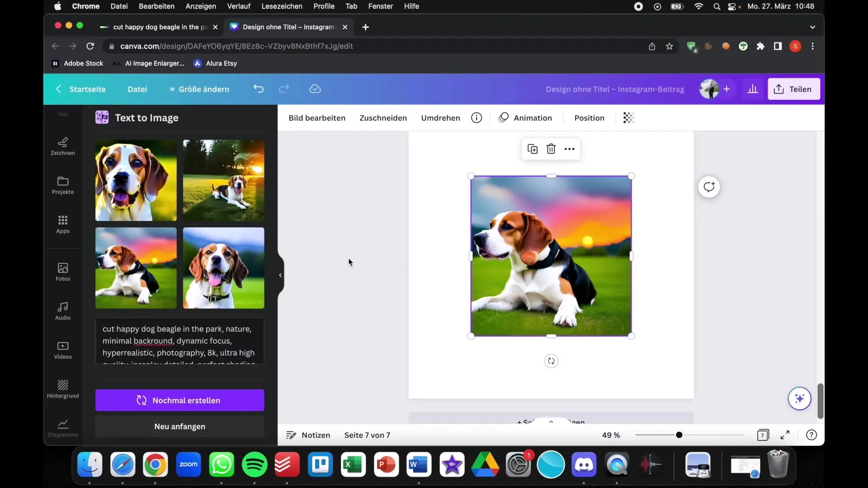Viewport: 868px width, 488px height.
Task: Open the Projekte (Projects) panel
Action: tap(62, 185)
